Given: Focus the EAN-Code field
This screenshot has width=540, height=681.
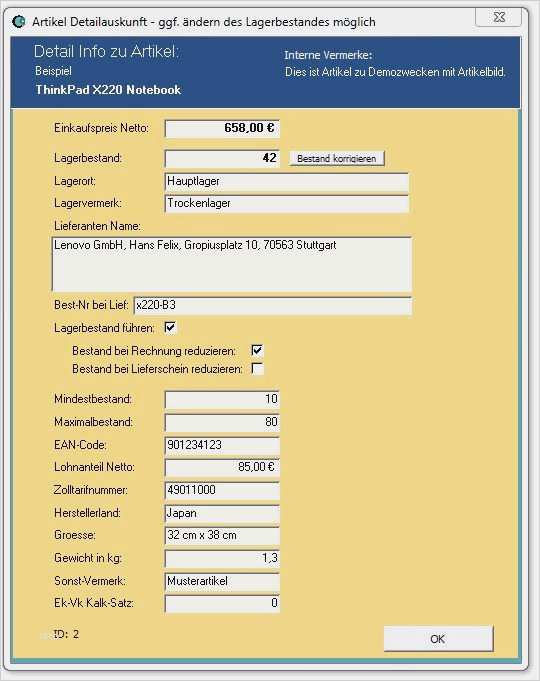Looking at the screenshot, I should tap(222, 446).
